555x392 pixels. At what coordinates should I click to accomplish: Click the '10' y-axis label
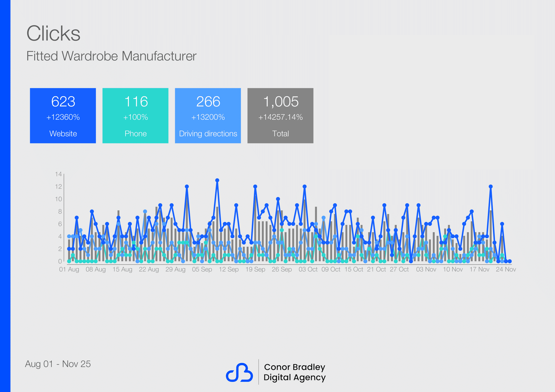(59, 199)
